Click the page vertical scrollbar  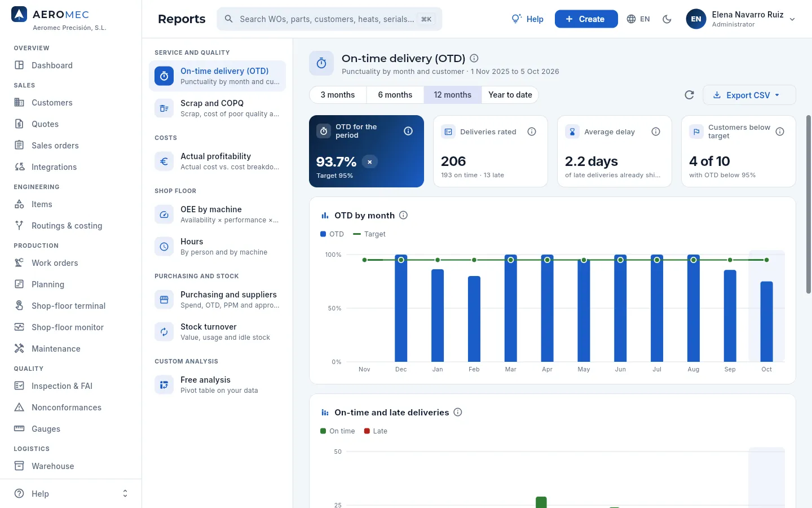(x=809, y=204)
